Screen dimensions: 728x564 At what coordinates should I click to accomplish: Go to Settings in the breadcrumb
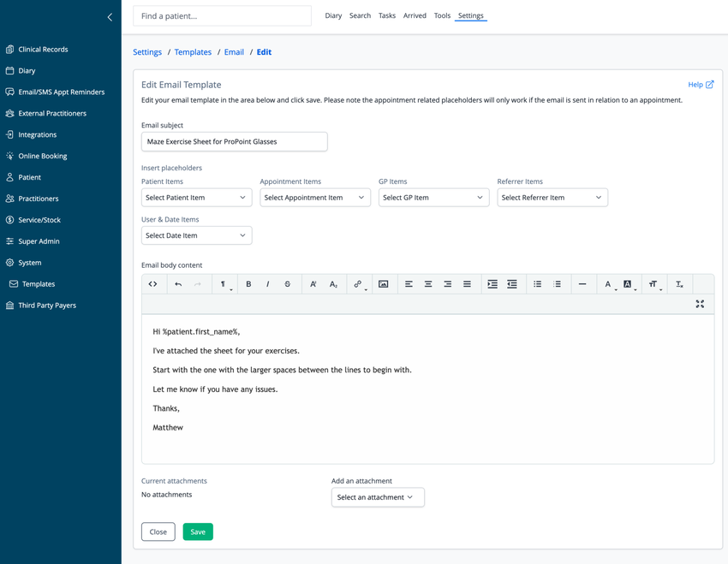click(x=147, y=52)
